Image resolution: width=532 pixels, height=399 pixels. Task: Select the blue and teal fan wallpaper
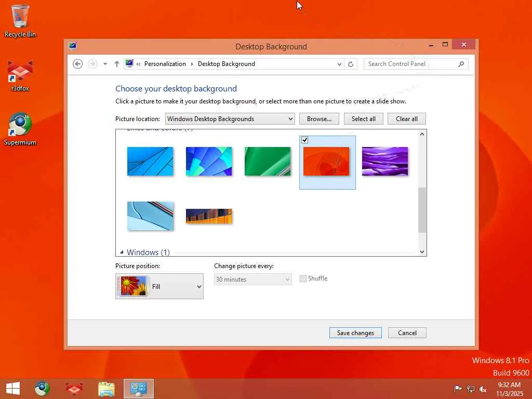pos(209,161)
